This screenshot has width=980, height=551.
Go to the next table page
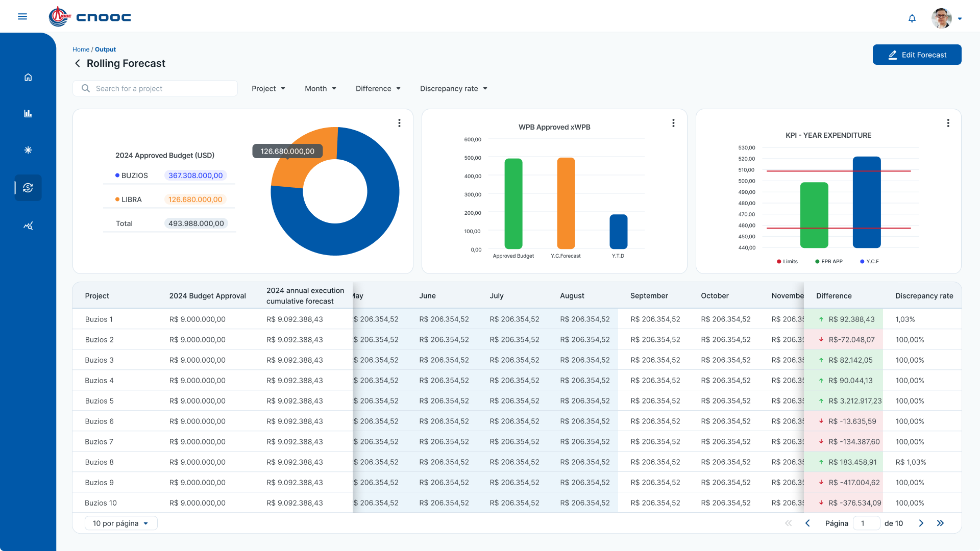[921, 523]
